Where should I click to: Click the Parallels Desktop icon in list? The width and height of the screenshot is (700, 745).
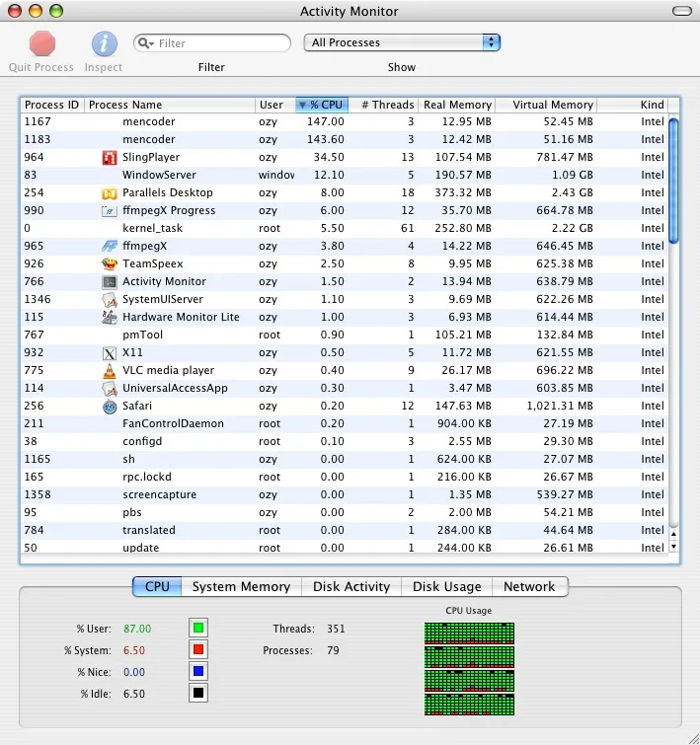coord(110,192)
